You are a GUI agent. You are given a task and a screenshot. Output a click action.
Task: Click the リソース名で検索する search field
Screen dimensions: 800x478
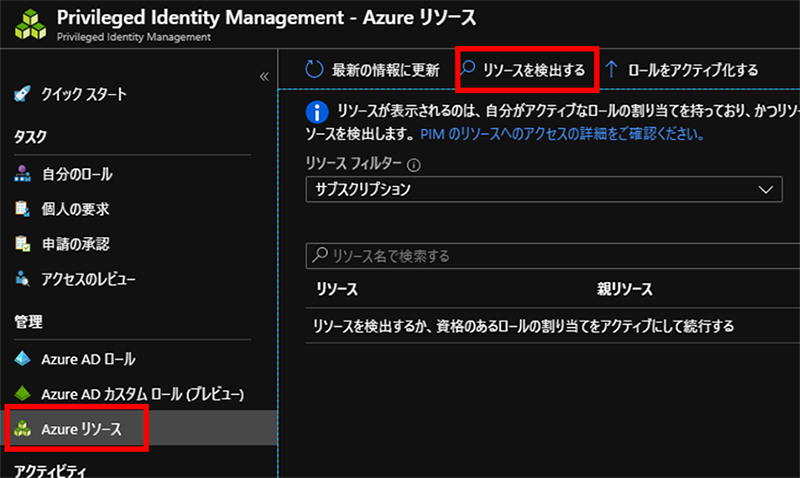553,256
